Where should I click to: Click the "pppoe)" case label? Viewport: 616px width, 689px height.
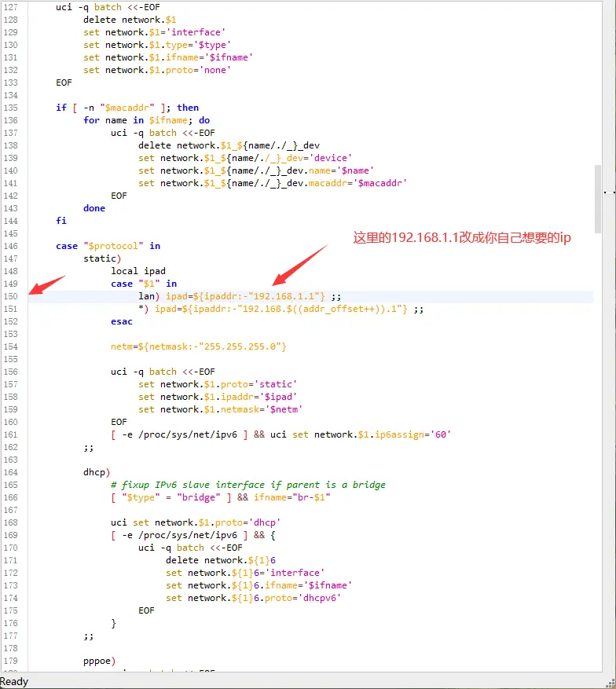click(x=99, y=662)
